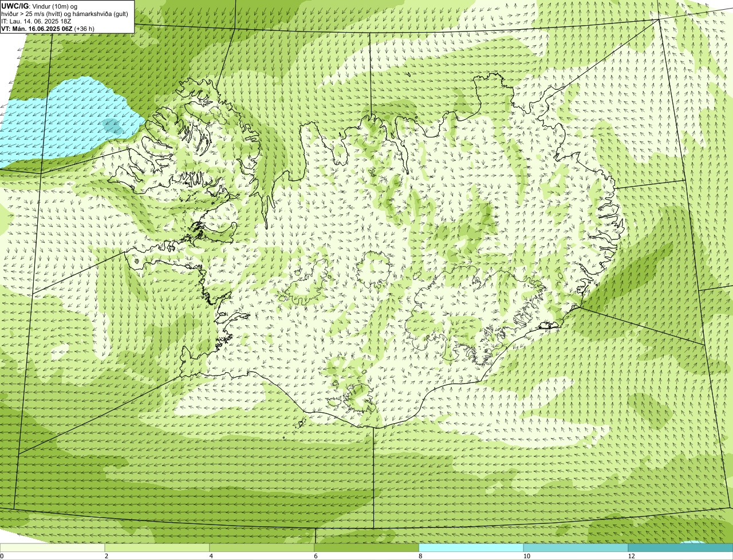
Task: Click the turquoise 10–12 legend swatch
Action: pyautogui.click(x=576, y=547)
